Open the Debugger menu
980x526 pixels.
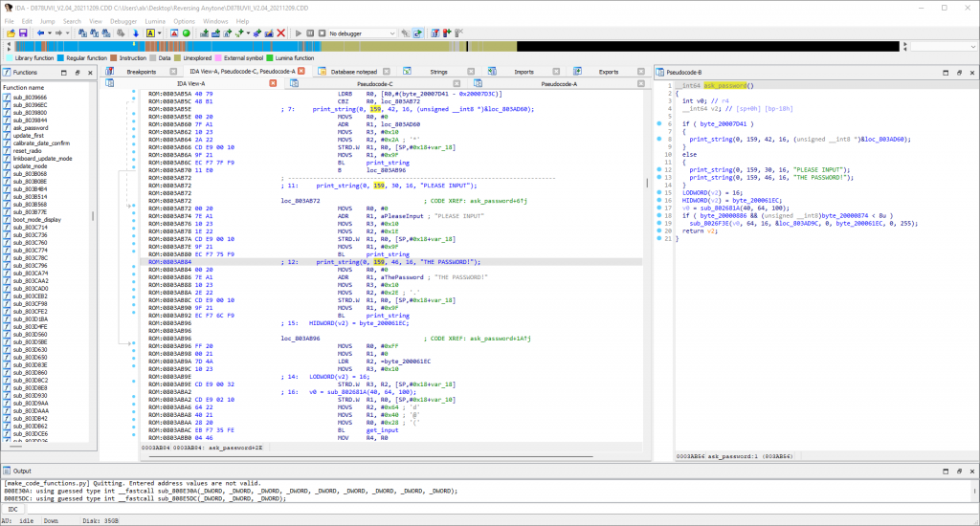124,20
